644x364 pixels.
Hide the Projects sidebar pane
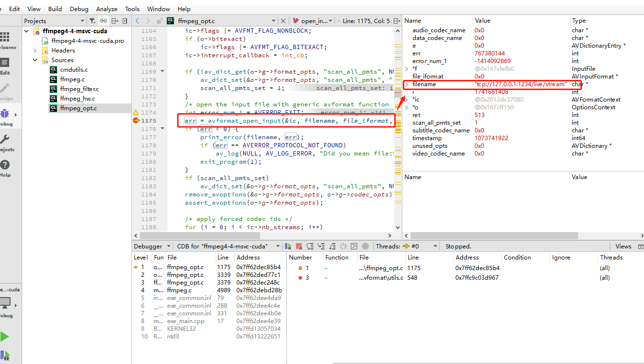click(x=125, y=21)
